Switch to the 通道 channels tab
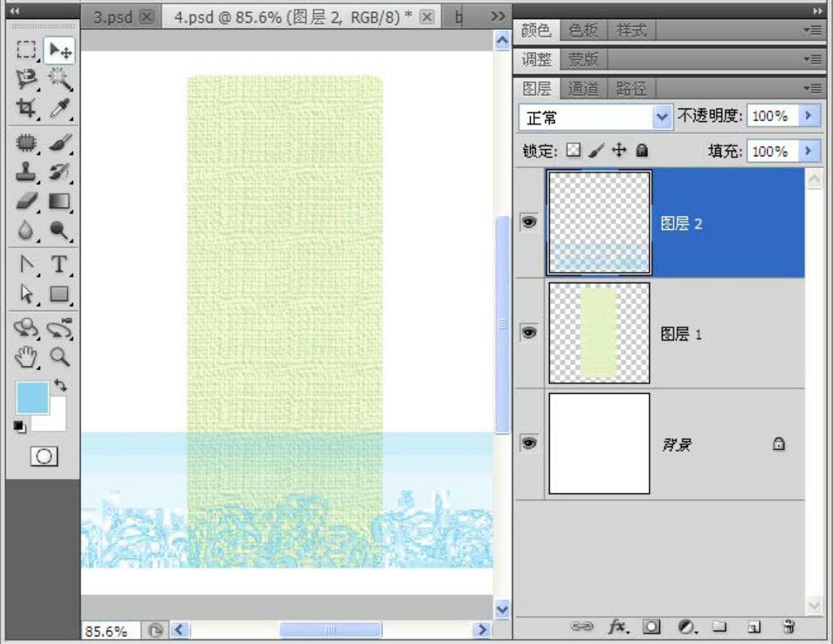The image size is (833, 644). 583,89
